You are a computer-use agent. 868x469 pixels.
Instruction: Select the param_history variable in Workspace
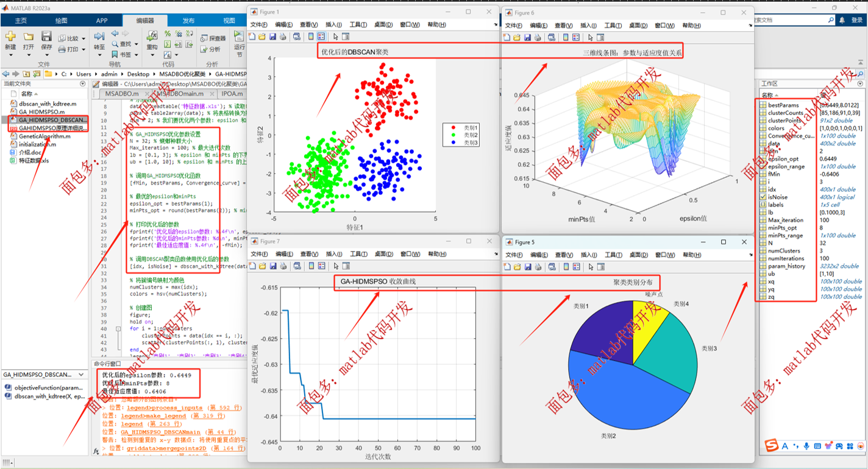click(787, 266)
